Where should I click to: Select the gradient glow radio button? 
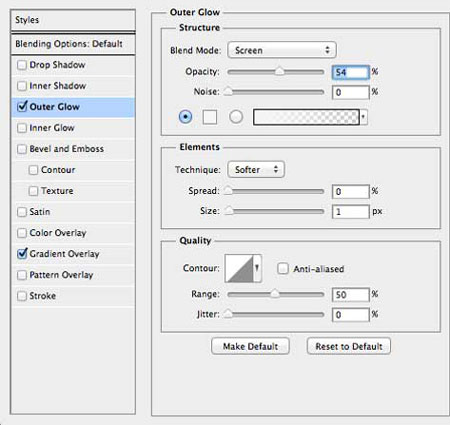pyautogui.click(x=236, y=117)
